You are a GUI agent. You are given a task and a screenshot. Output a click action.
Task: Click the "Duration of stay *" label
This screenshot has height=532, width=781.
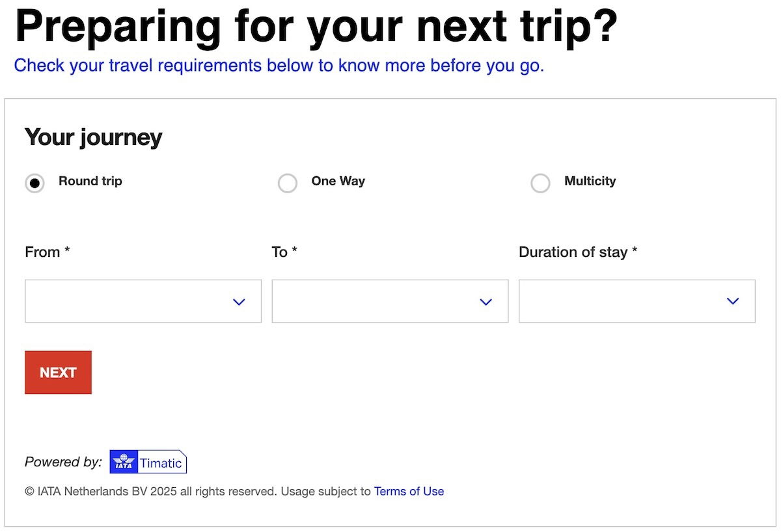click(578, 252)
